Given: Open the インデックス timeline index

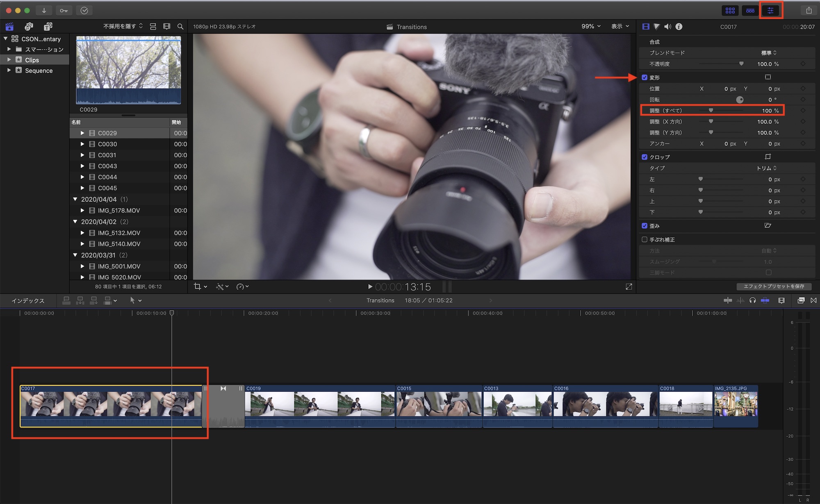Looking at the screenshot, I should (28, 300).
